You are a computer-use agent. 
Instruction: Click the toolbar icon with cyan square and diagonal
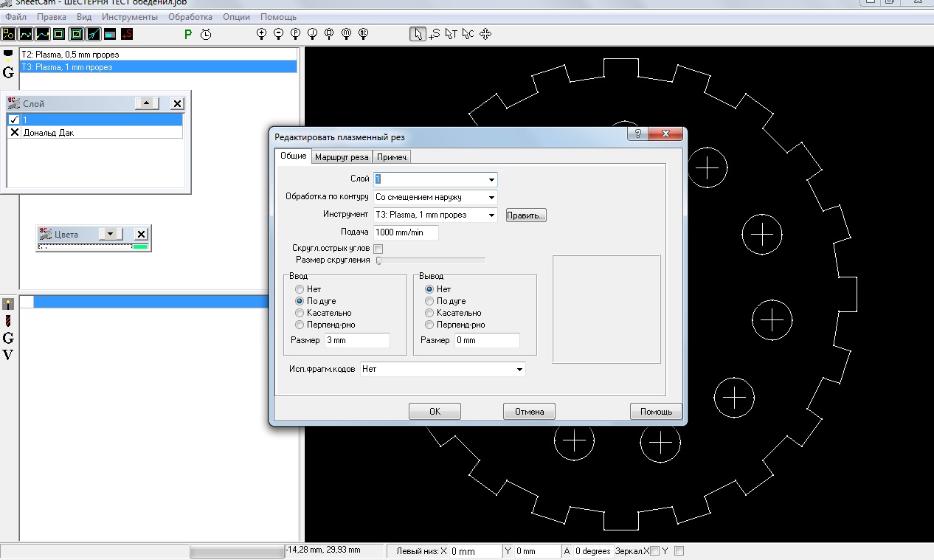tap(76, 34)
